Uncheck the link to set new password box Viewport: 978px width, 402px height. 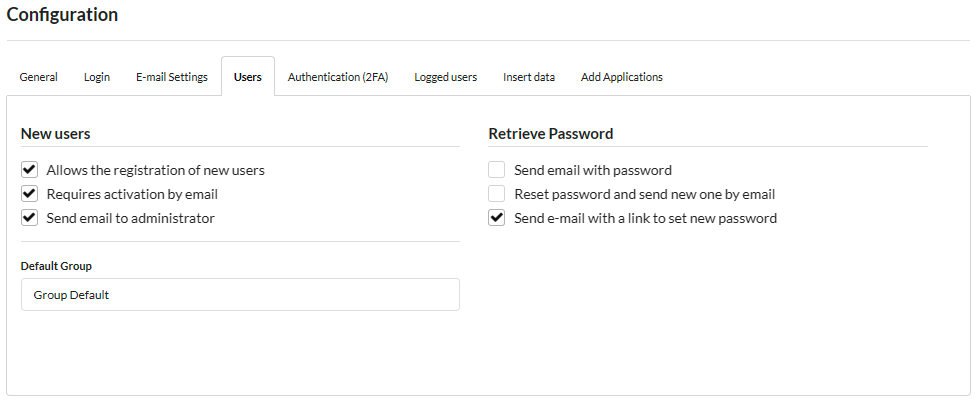[497, 218]
